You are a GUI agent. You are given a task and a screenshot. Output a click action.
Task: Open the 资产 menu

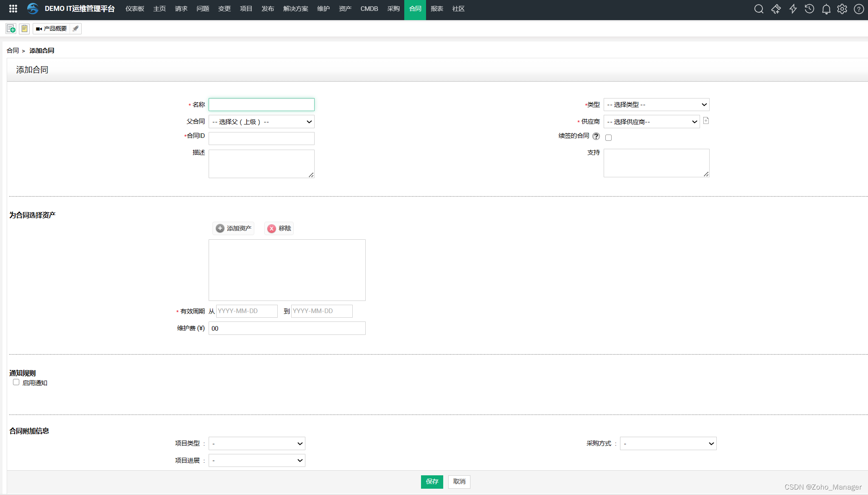[345, 9]
